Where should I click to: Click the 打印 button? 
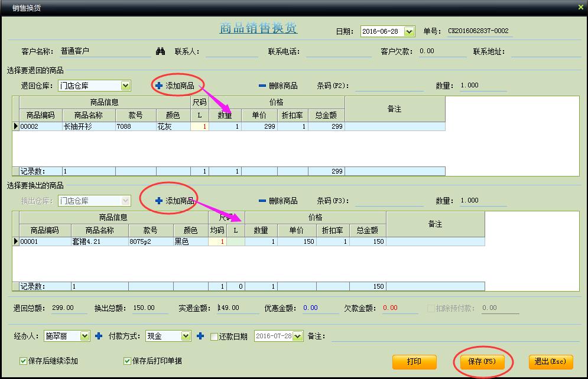tap(414, 362)
